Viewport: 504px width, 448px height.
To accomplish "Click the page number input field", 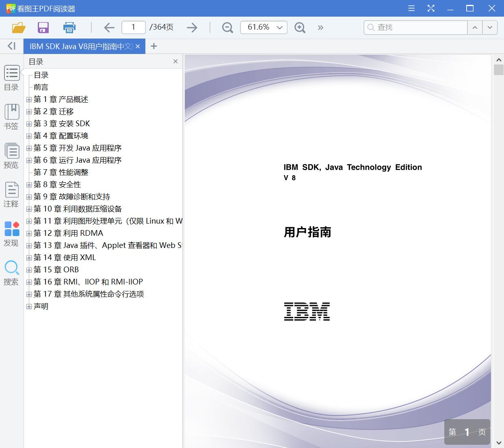I will [x=134, y=27].
